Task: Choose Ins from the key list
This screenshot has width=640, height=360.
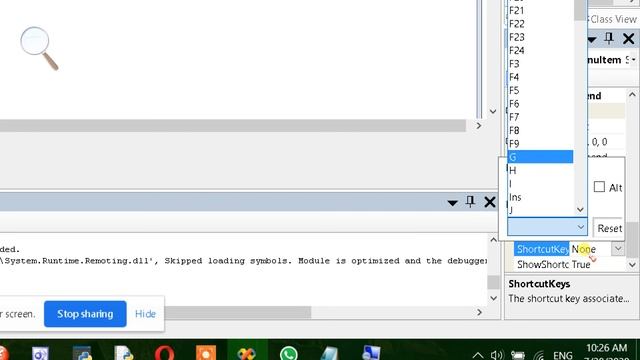Action: (540, 197)
